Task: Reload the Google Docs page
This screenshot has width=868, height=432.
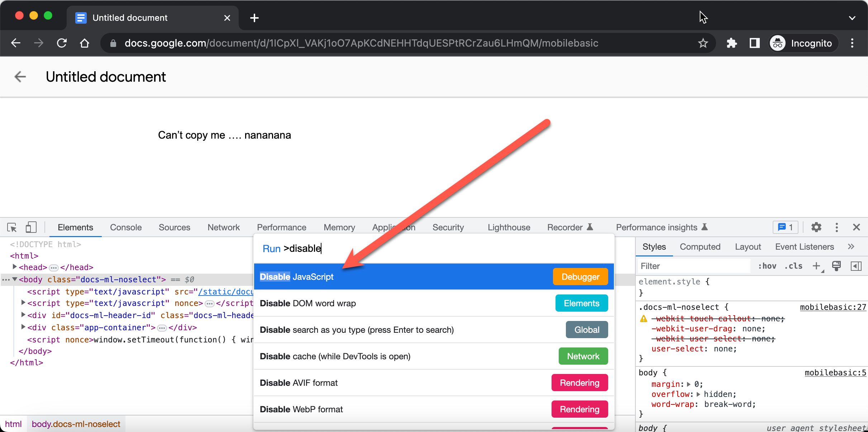Action: [x=62, y=43]
